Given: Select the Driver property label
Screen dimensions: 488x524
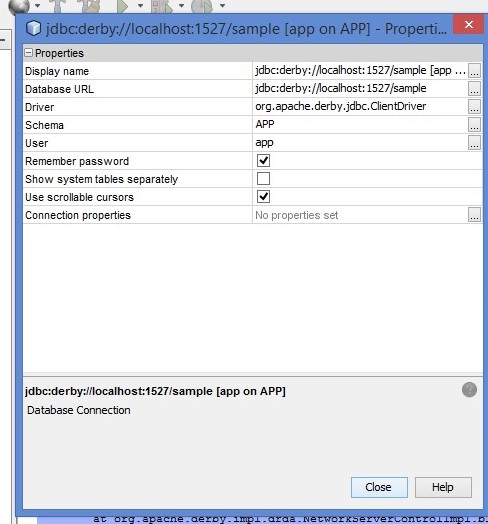Looking at the screenshot, I should (x=39, y=107).
